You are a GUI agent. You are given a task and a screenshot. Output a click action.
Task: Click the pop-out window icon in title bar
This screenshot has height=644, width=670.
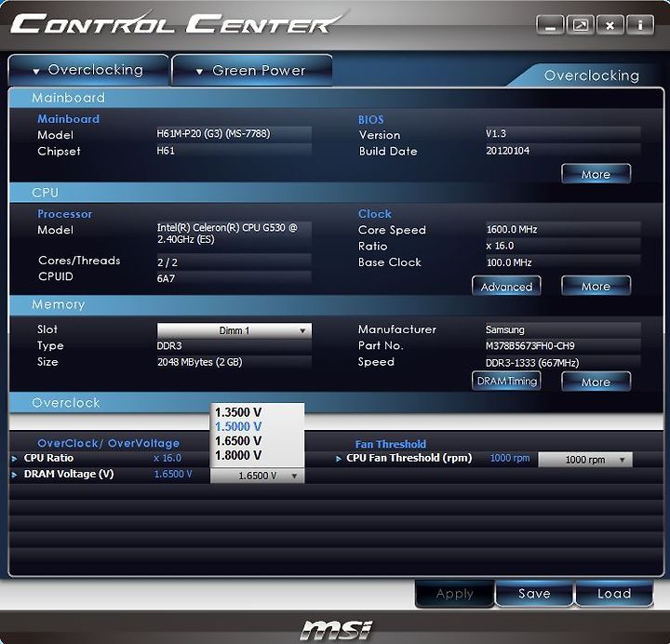(581, 25)
